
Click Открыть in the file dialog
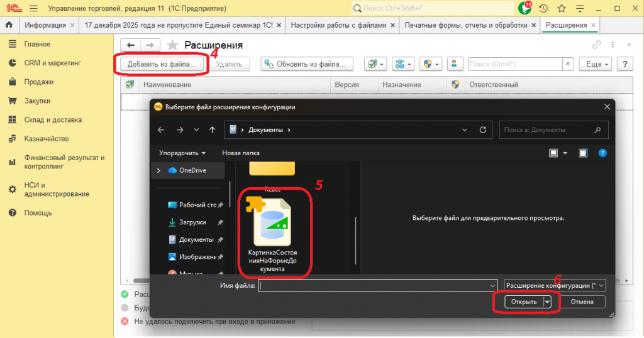pos(524,302)
